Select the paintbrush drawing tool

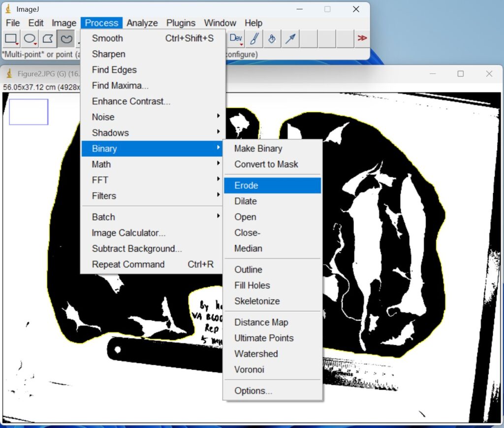(x=254, y=38)
